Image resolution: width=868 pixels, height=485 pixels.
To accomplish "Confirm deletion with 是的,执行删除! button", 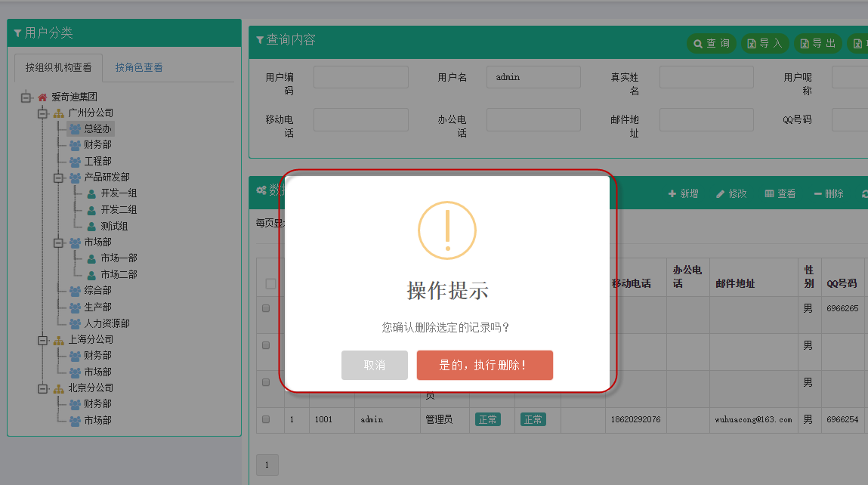I will coord(484,365).
